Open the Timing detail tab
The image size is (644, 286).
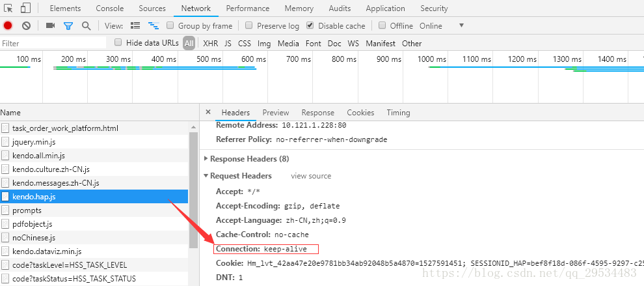[398, 112]
